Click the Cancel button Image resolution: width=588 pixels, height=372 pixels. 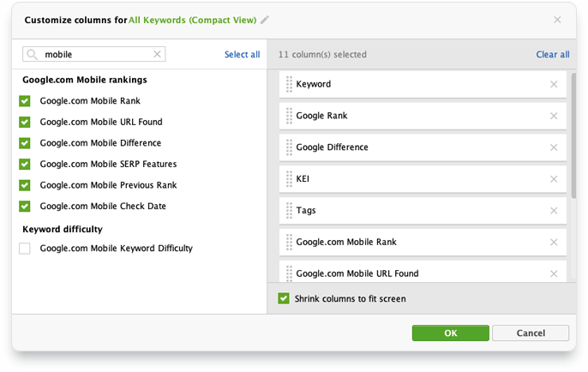coord(531,333)
